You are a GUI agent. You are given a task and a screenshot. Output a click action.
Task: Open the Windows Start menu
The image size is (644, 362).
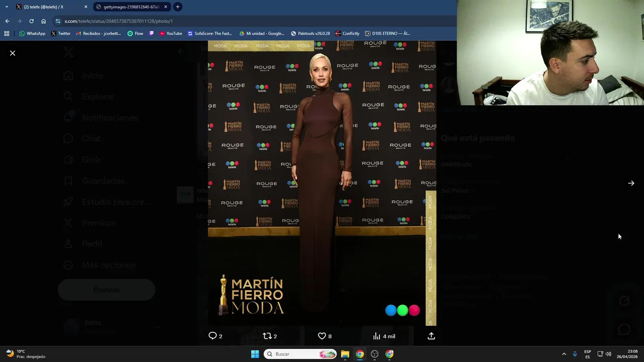pos(255,354)
